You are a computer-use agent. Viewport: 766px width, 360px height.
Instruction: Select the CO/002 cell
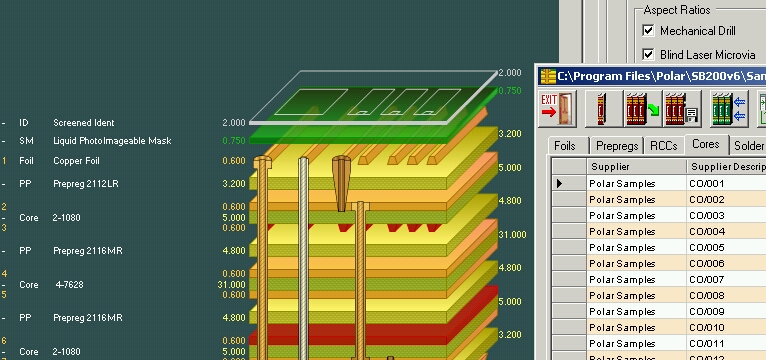tap(726, 199)
